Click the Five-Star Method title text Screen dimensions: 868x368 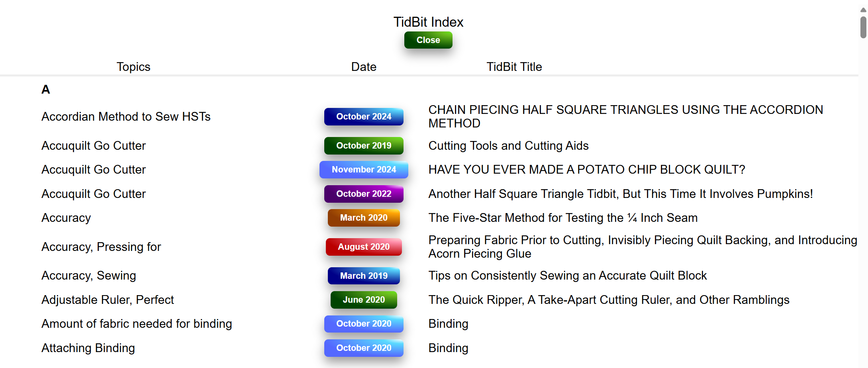tap(563, 218)
